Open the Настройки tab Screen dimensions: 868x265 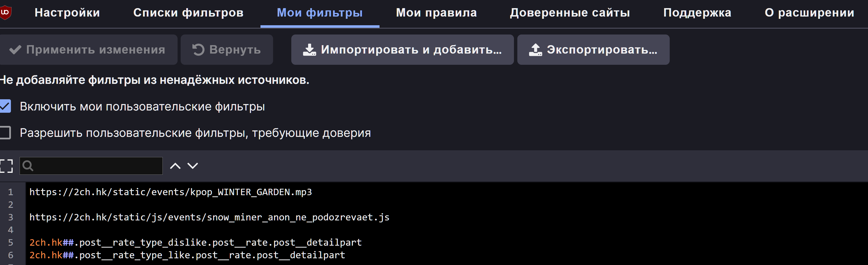click(68, 13)
